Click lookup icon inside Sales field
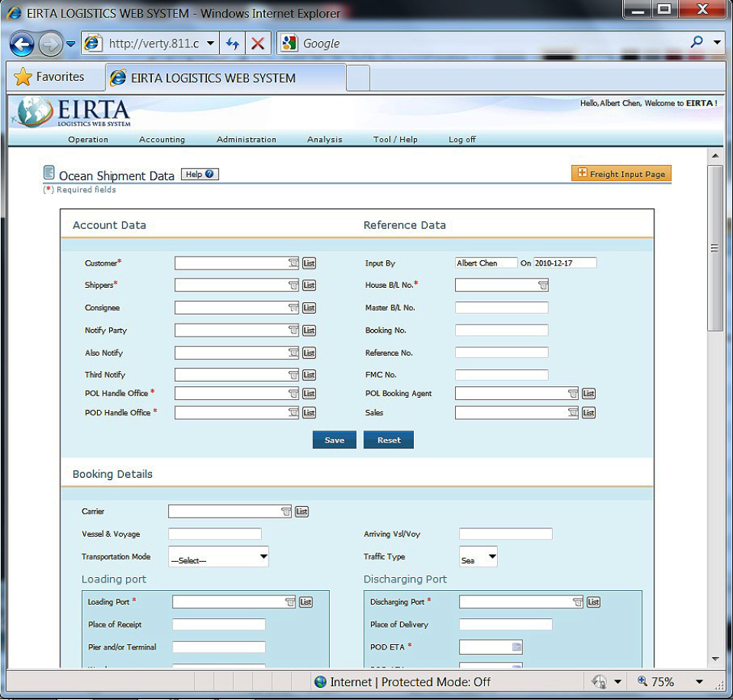 coord(573,413)
